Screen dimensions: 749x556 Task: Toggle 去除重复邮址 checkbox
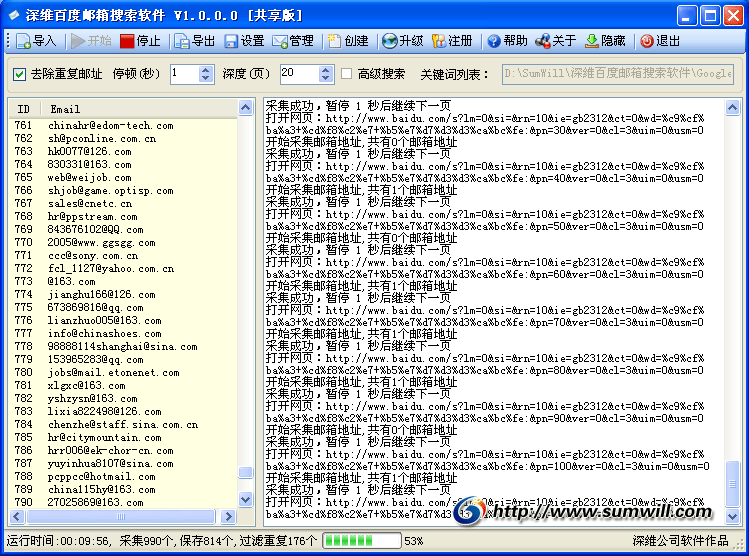[20, 74]
